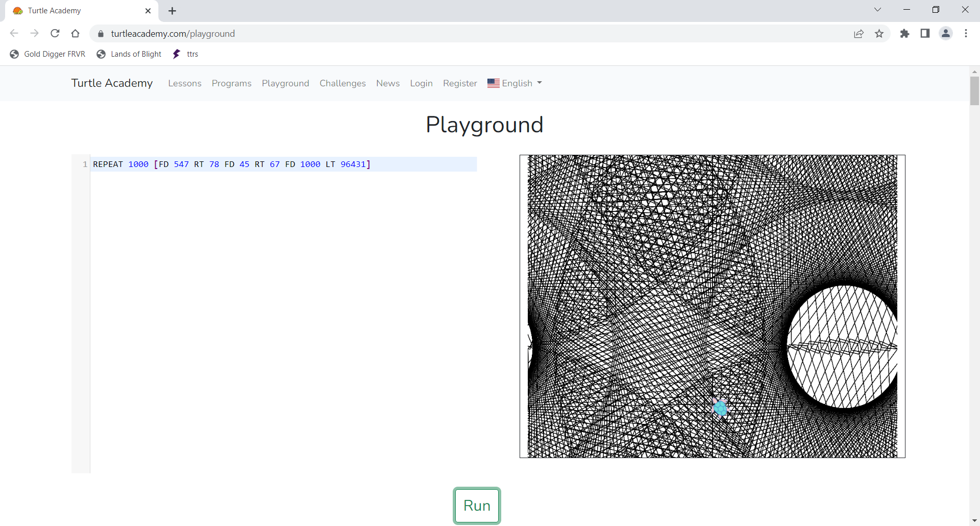
Task: Click the scrollbar down arrow
Action: [974, 521]
